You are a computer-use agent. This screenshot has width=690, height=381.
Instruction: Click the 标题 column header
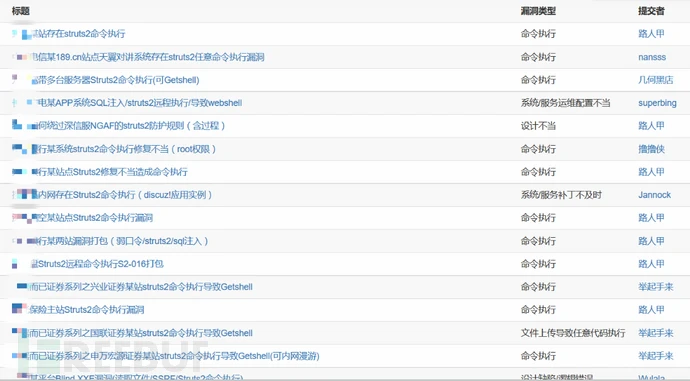tap(21, 11)
